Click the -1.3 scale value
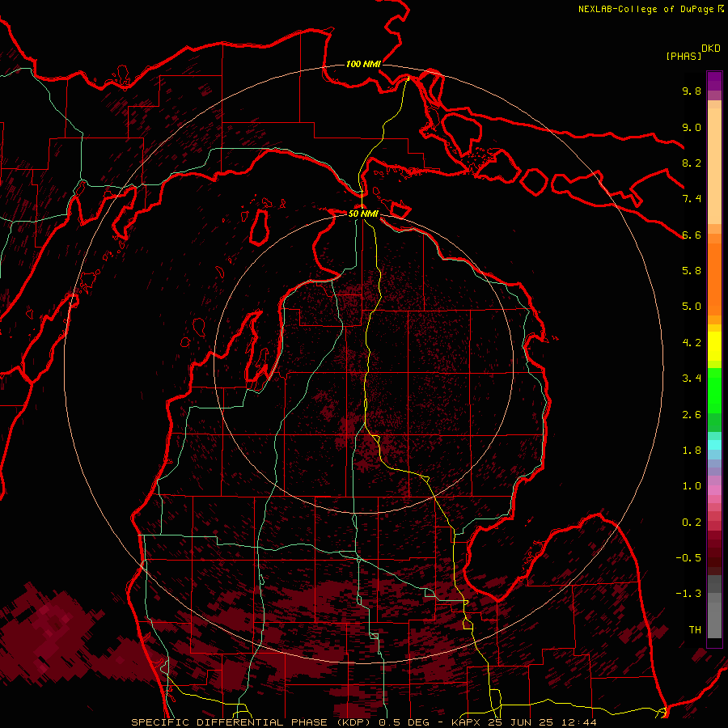728x728 pixels. tap(688, 594)
